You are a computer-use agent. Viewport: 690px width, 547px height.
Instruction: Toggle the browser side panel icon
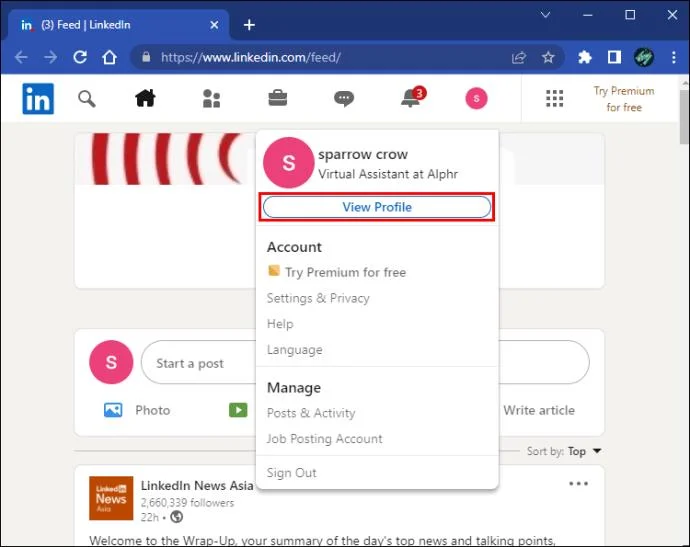click(614, 57)
